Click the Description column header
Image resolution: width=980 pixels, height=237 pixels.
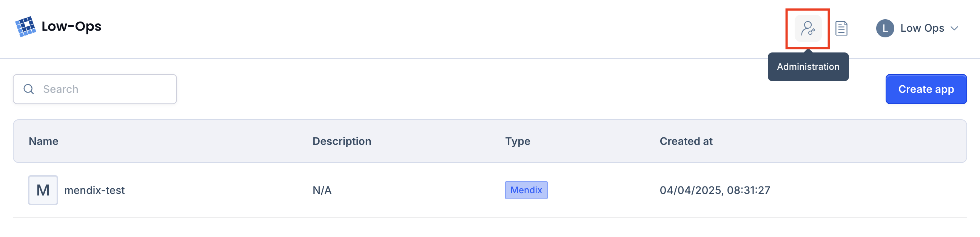[342, 141]
